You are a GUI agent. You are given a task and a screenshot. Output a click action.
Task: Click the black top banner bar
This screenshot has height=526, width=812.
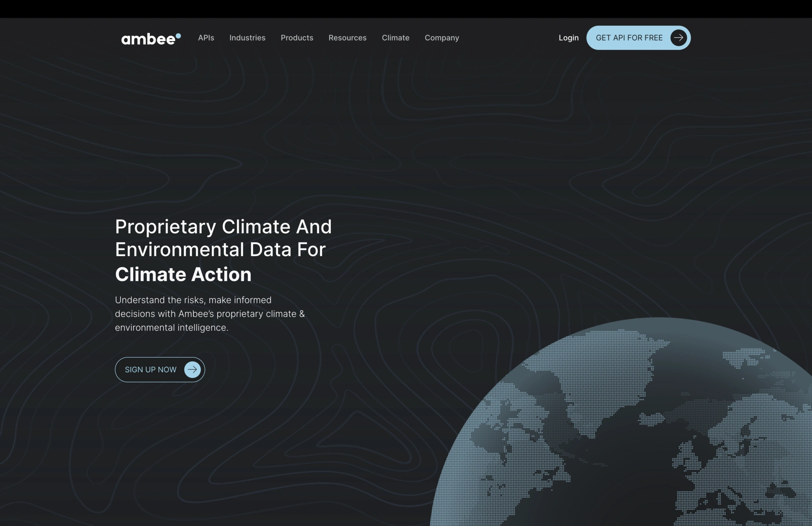point(406,8)
